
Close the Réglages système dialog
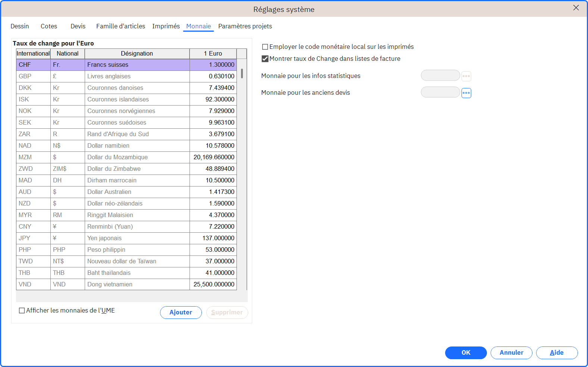coord(576,8)
